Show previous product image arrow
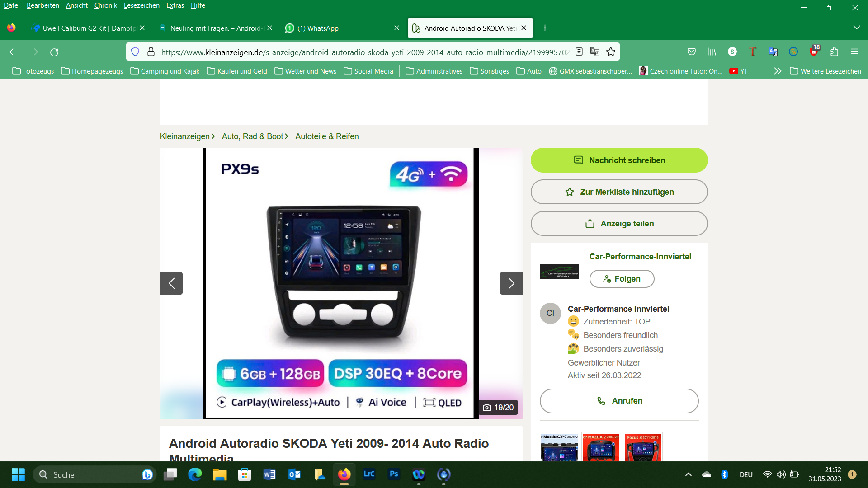 pyautogui.click(x=171, y=283)
